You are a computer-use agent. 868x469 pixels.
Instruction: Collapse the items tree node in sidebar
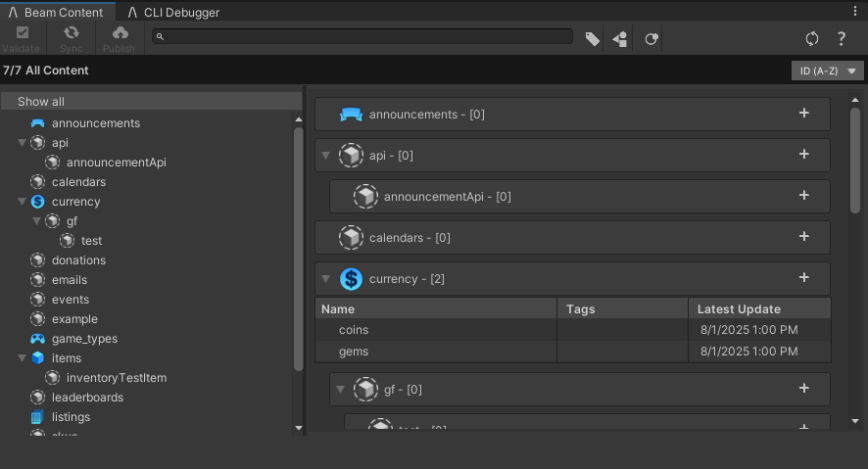tap(23, 358)
